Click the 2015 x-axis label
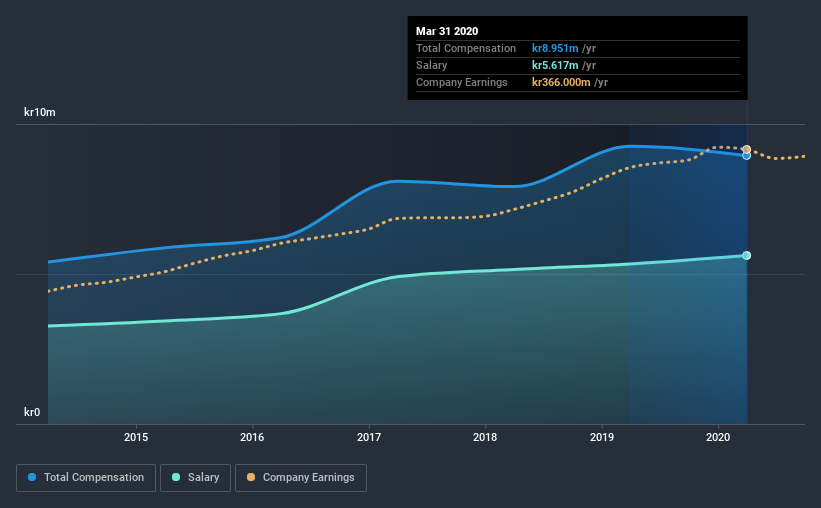821x508 pixels. coord(136,437)
